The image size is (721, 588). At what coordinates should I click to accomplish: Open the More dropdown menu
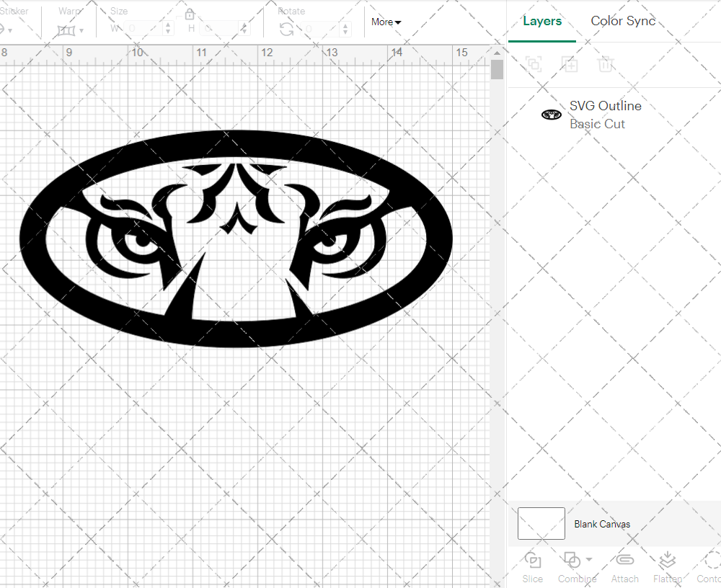pos(386,22)
